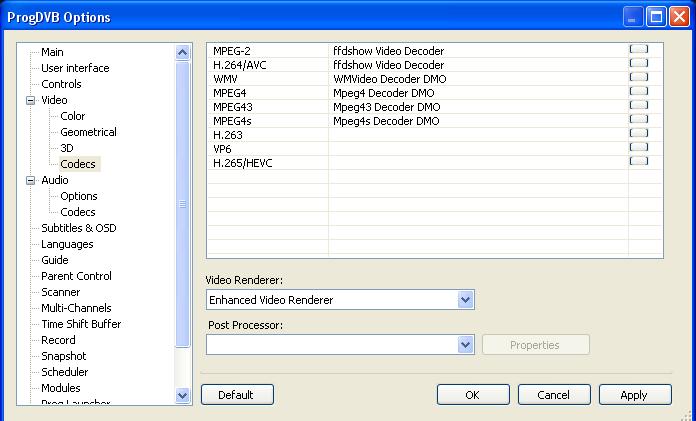
Task: Click the small button in the H.265/HEVC row
Action: (638, 161)
